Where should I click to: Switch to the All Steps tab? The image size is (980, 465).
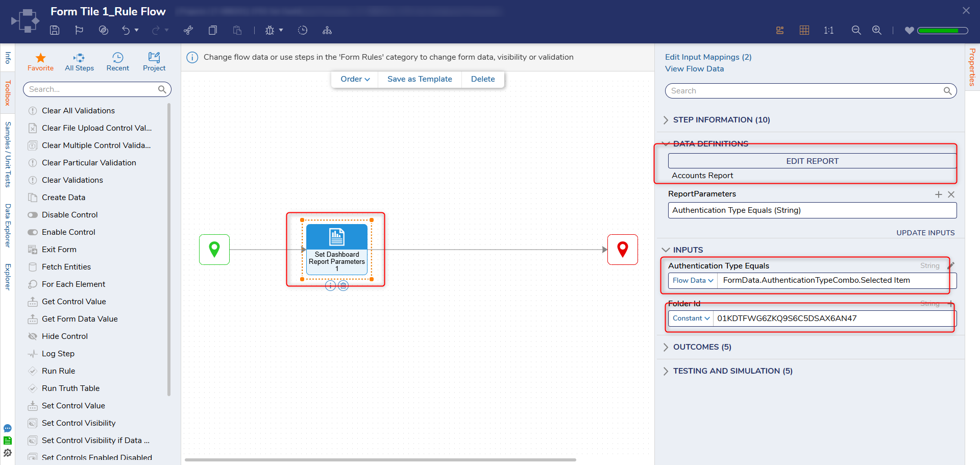79,62
